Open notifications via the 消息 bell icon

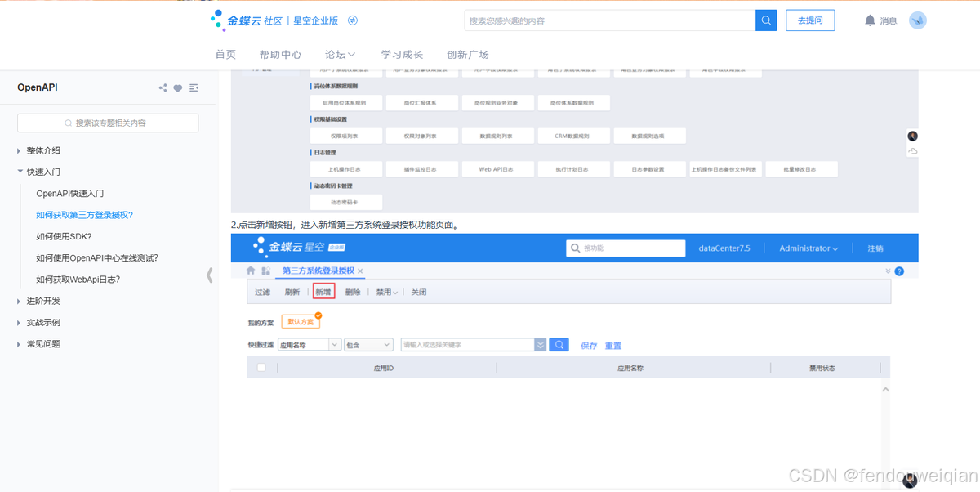(x=870, y=20)
